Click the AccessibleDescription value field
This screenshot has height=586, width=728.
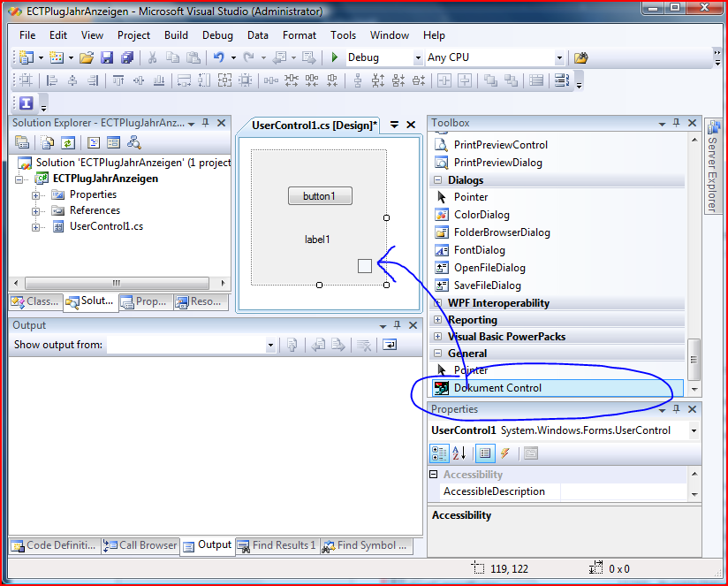coord(624,491)
